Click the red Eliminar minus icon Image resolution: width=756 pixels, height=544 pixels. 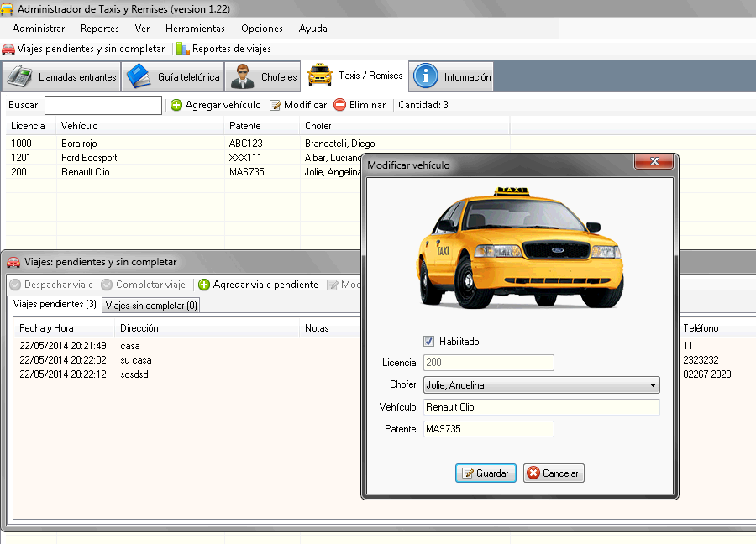340,105
